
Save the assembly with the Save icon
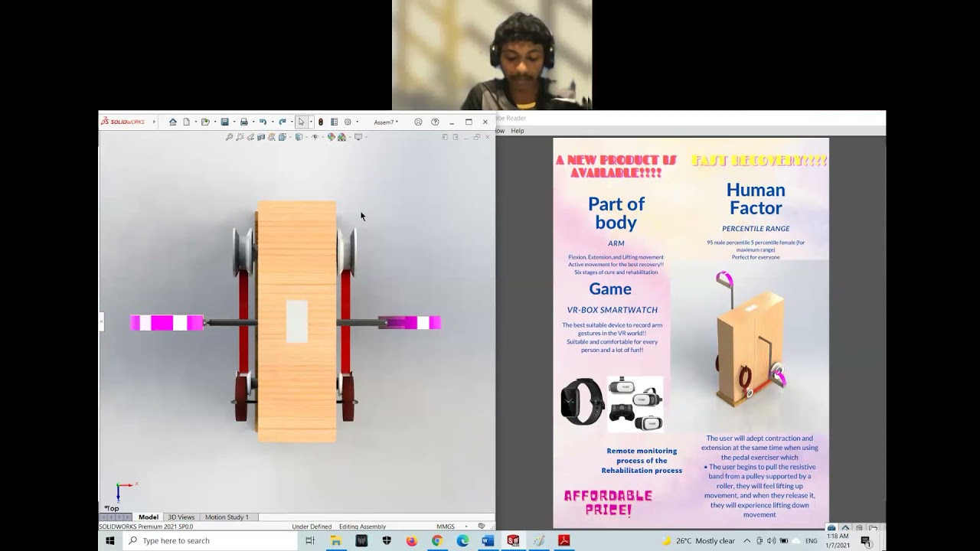(224, 122)
